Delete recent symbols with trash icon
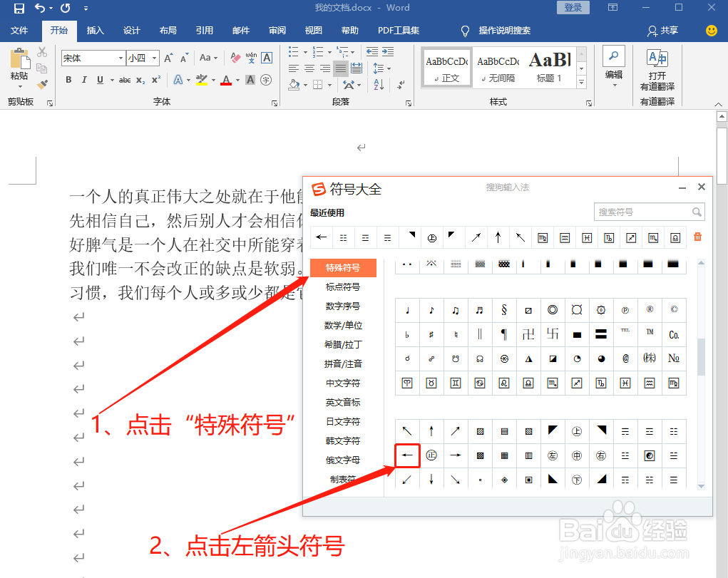The width and height of the screenshot is (728, 578). [x=697, y=237]
